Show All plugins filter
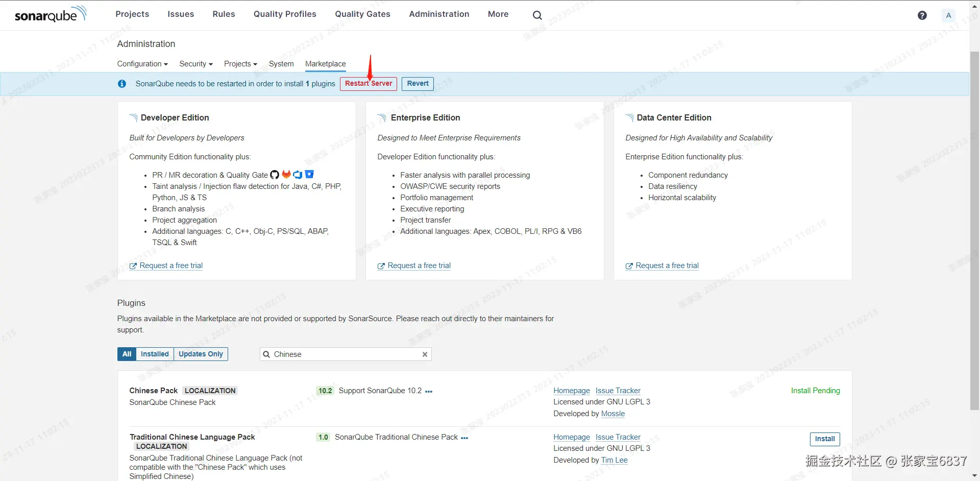This screenshot has height=481, width=980. click(x=127, y=354)
